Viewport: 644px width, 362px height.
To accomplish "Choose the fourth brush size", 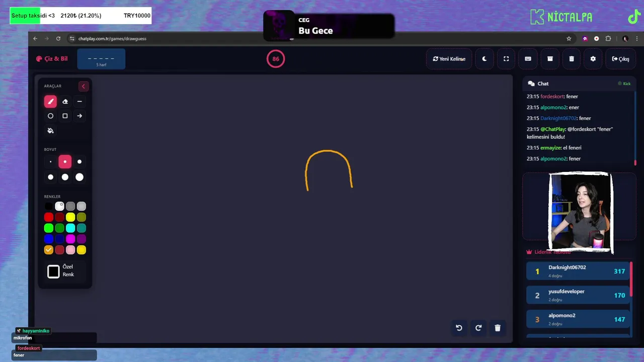I will point(50,177).
